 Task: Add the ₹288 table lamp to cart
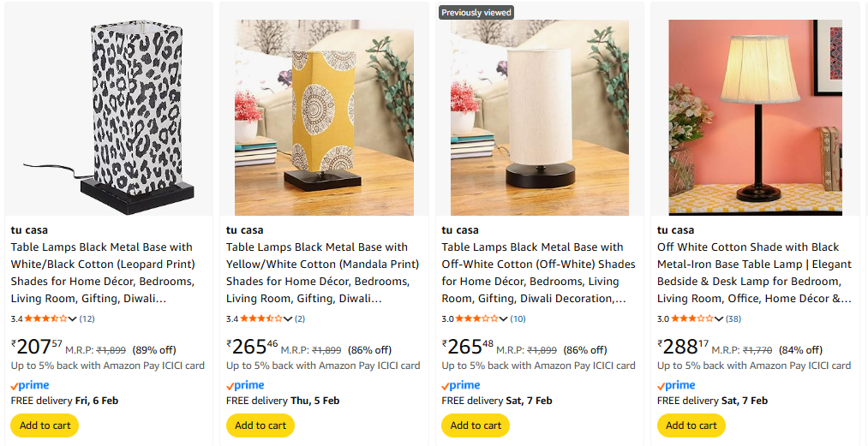[691, 425]
